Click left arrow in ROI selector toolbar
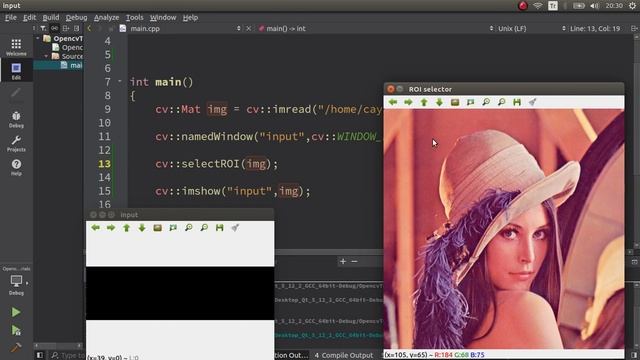Image resolution: width=640 pixels, height=360 pixels. pyautogui.click(x=393, y=102)
